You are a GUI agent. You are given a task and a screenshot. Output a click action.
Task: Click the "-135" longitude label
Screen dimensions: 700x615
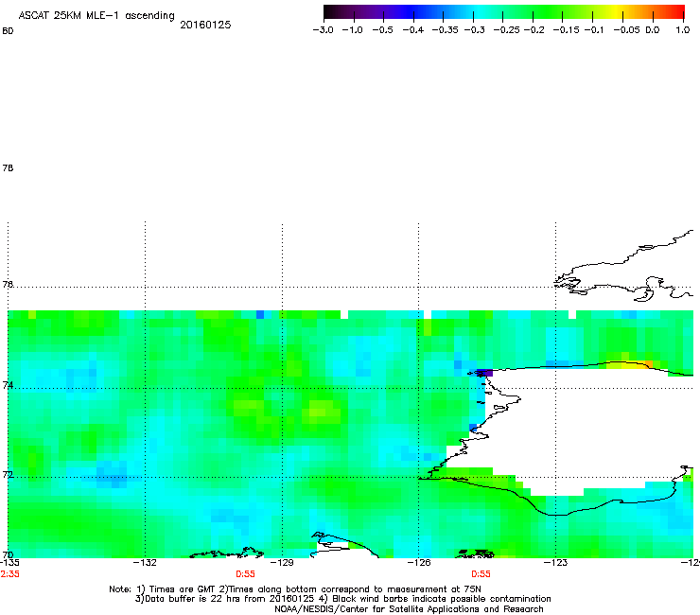pos(9,563)
